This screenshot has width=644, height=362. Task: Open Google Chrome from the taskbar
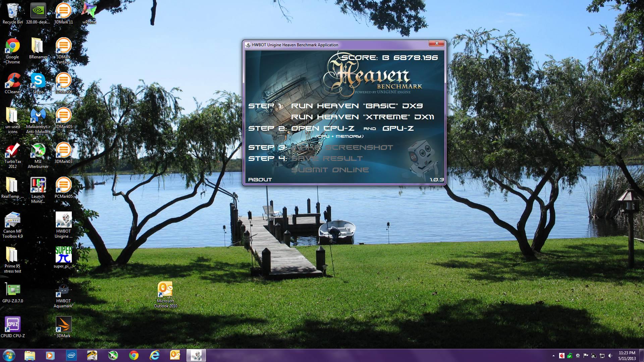[134, 355]
